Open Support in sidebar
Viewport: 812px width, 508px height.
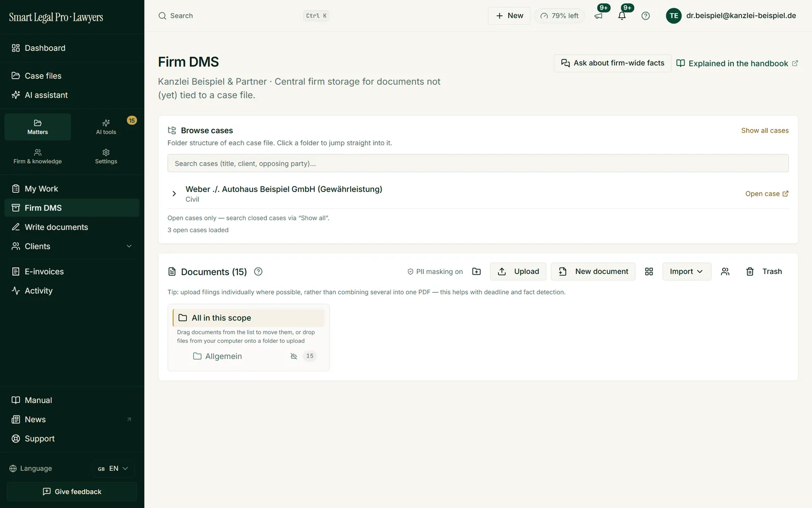pos(72,438)
